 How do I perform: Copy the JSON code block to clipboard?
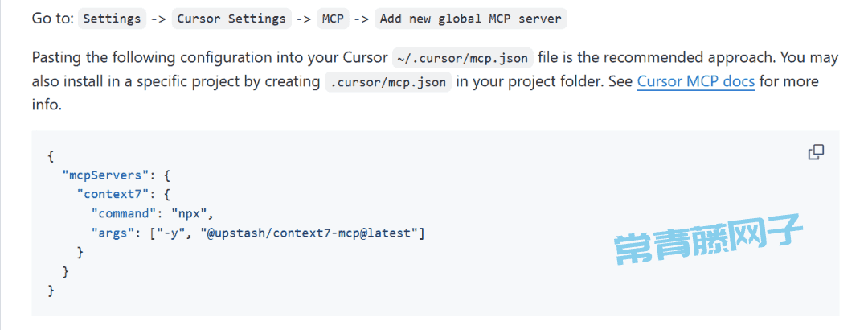(x=816, y=152)
